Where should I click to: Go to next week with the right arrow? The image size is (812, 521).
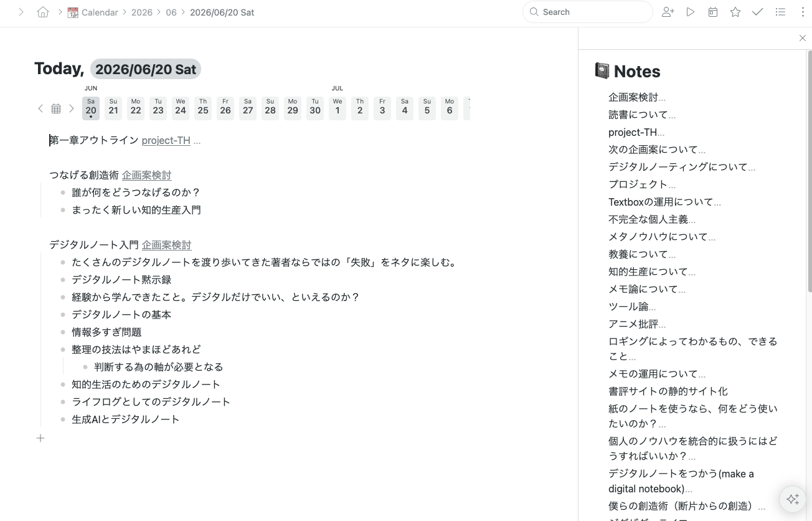tap(72, 108)
